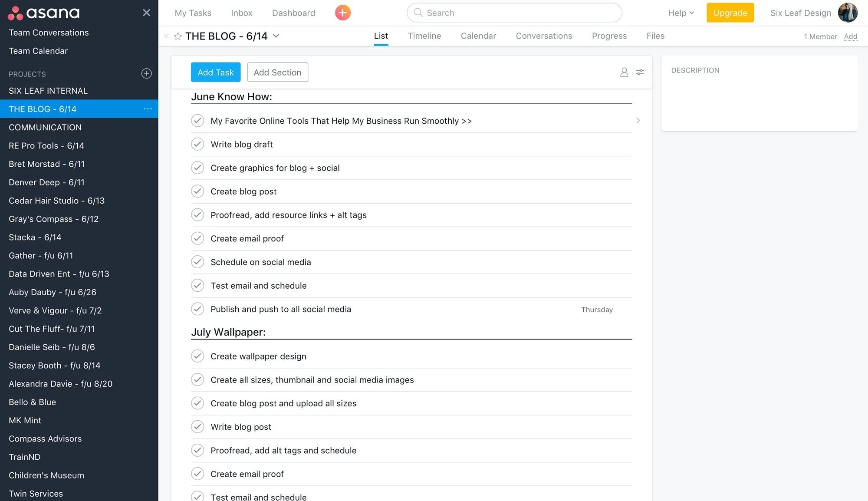Star THE BLOG project as favorite
The image size is (868, 501).
(x=178, y=36)
